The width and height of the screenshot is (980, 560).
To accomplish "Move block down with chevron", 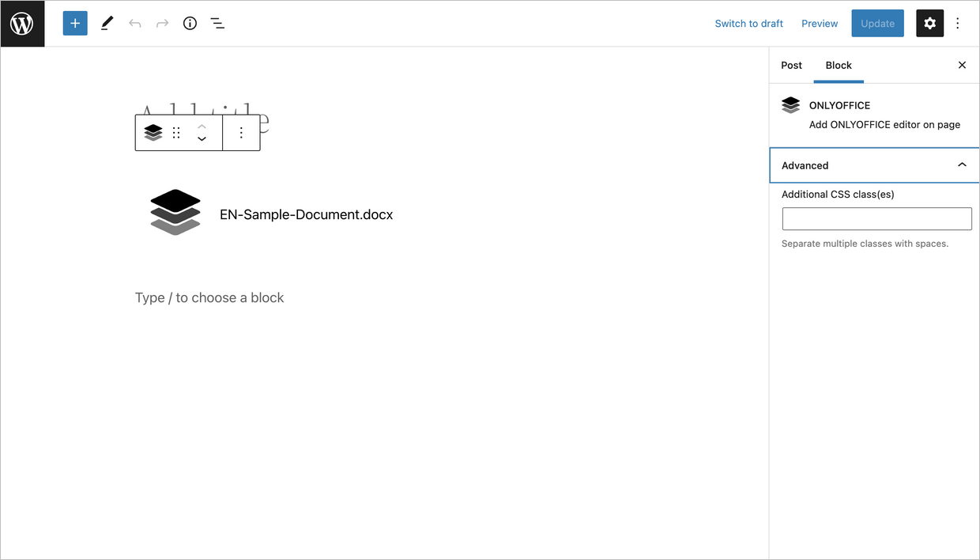I will click(202, 139).
